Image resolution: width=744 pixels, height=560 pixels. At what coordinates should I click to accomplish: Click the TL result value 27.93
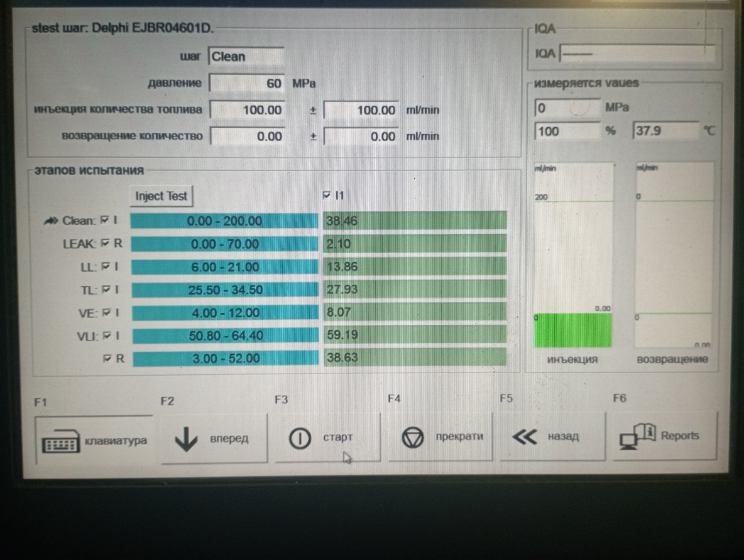point(415,289)
